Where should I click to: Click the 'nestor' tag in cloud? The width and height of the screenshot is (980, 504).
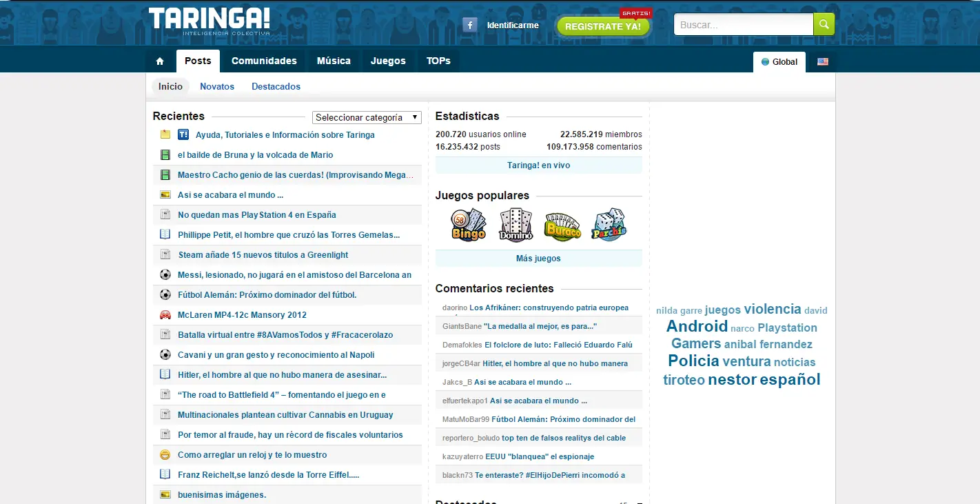point(732,379)
